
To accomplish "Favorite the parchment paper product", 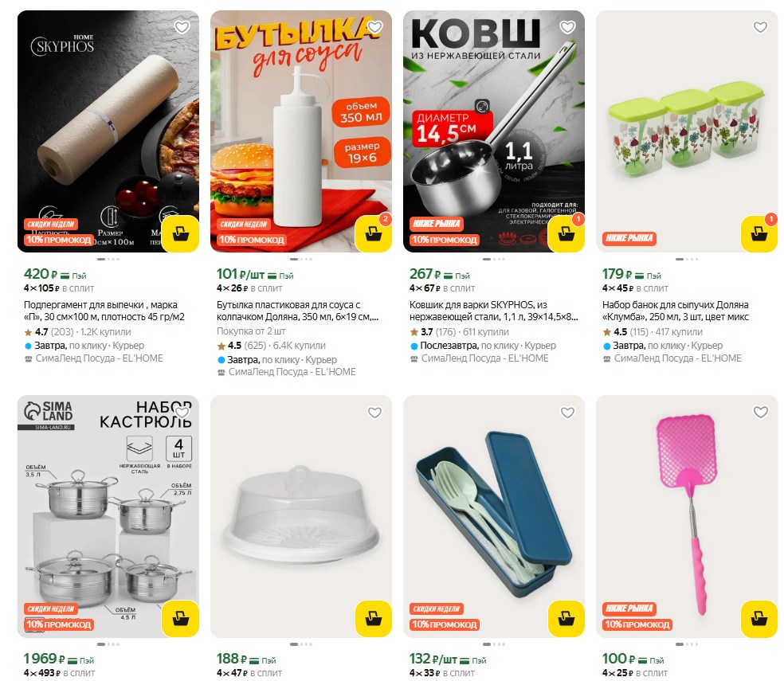I will 182,27.
